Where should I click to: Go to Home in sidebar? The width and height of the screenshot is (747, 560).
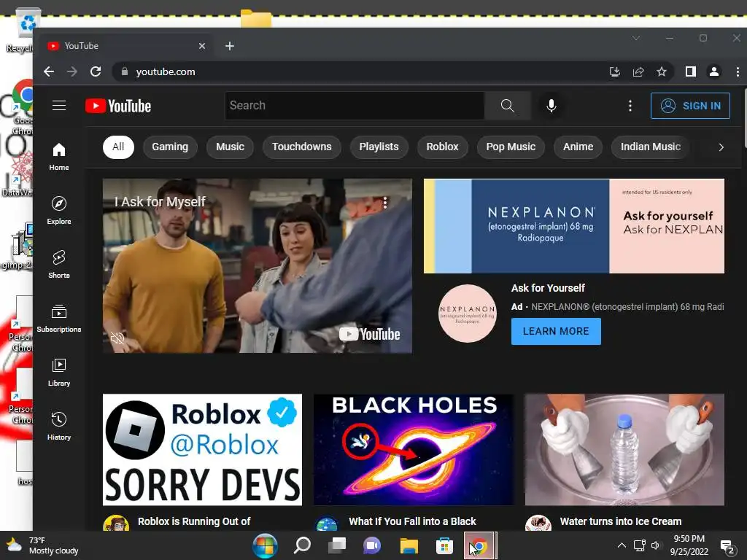(58, 157)
